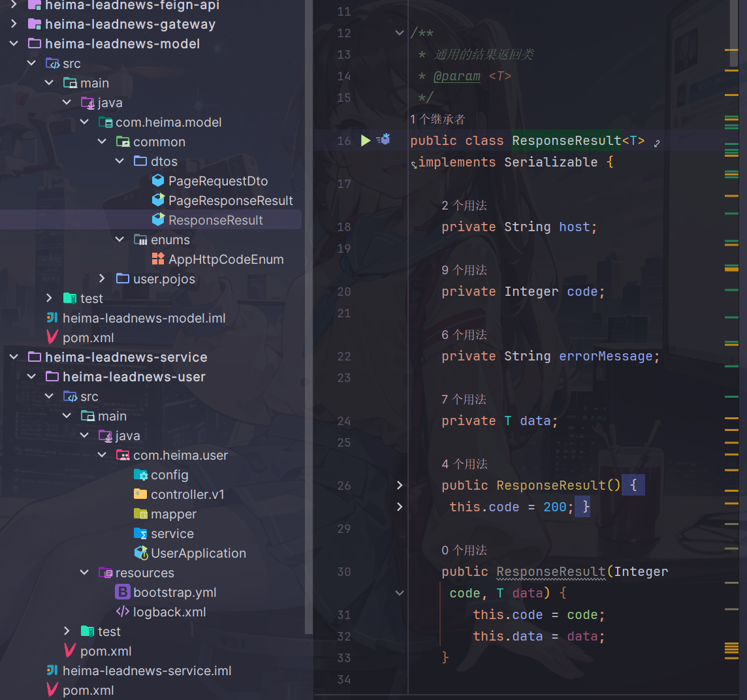Click the com.heima.user package icon
The width and height of the screenshot is (747, 700).
pyautogui.click(x=123, y=455)
